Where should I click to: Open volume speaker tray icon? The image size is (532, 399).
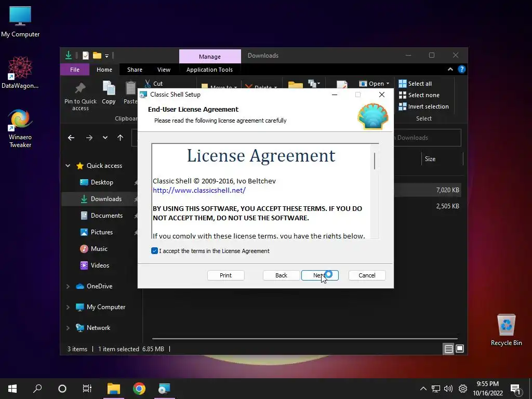click(x=448, y=389)
